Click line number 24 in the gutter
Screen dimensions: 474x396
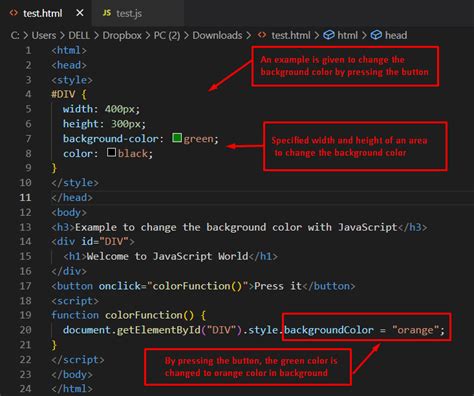click(25, 389)
